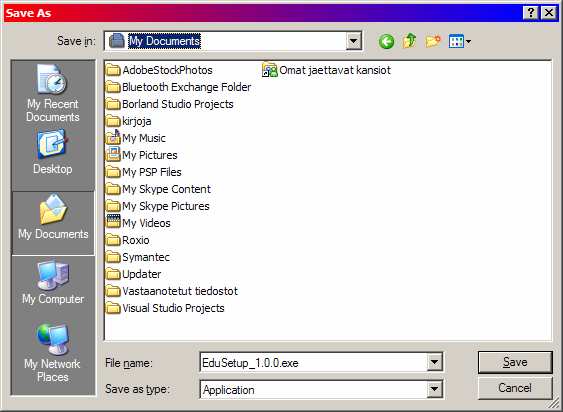Select the My Videos folder
Viewport: 563px width, 412px height.
click(x=139, y=223)
